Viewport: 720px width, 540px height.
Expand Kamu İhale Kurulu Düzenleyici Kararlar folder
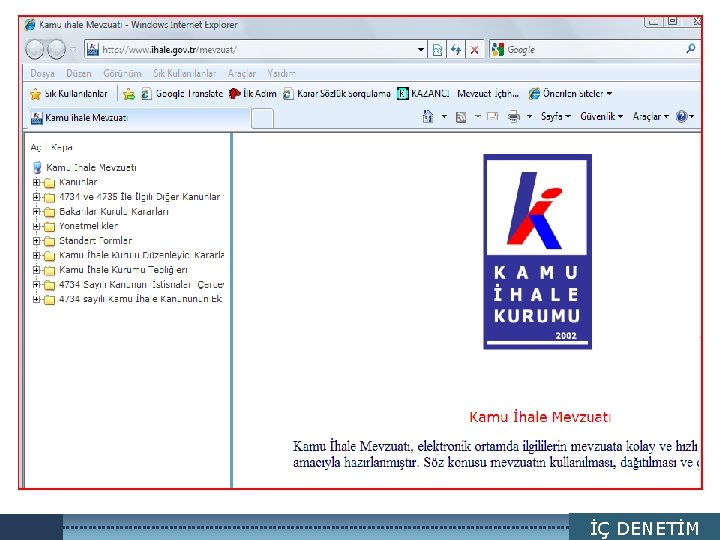(x=36, y=255)
